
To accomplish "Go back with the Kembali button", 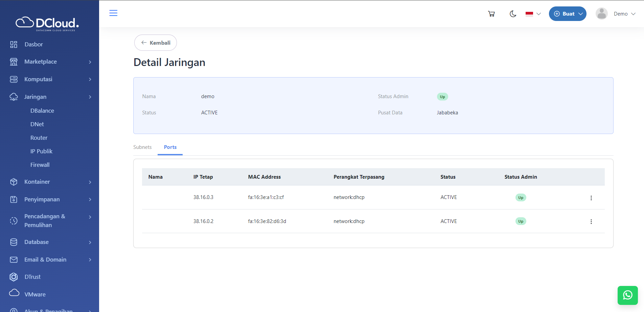I will [x=156, y=43].
